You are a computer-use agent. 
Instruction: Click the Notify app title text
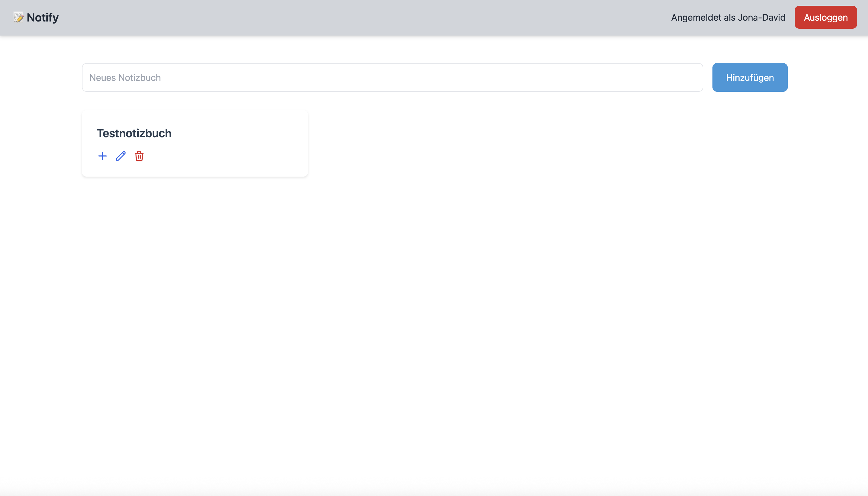coord(43,17)
